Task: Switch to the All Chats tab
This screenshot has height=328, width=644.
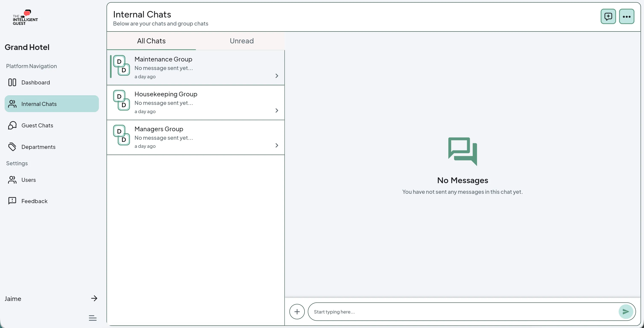Action: (151, 41)
